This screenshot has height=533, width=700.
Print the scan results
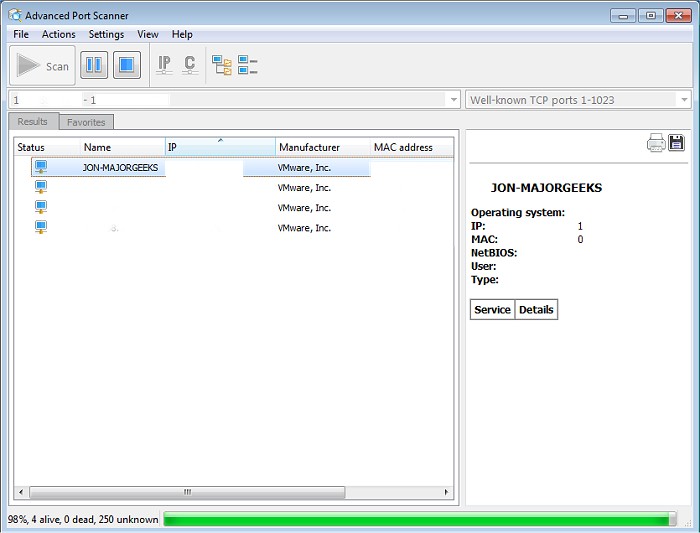coord(656,143)
